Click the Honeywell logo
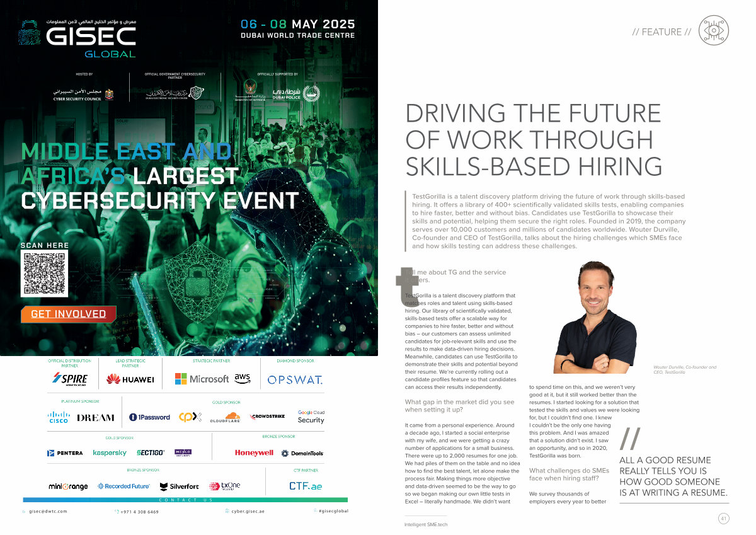The width and height of the screenshot is (756, 535). pos(254,452)
